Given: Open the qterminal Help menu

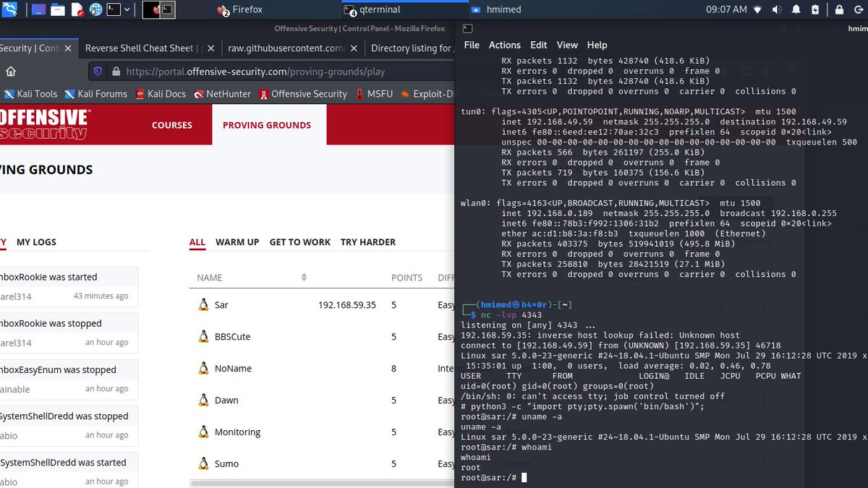Looking at the screenshot, I should click(x=597, y=45).
